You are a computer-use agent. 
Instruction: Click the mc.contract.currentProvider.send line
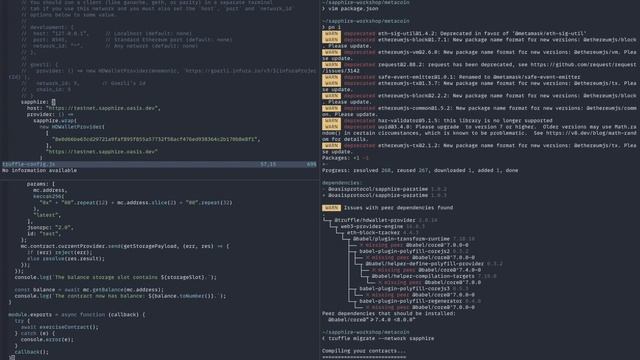pos(125,246)
